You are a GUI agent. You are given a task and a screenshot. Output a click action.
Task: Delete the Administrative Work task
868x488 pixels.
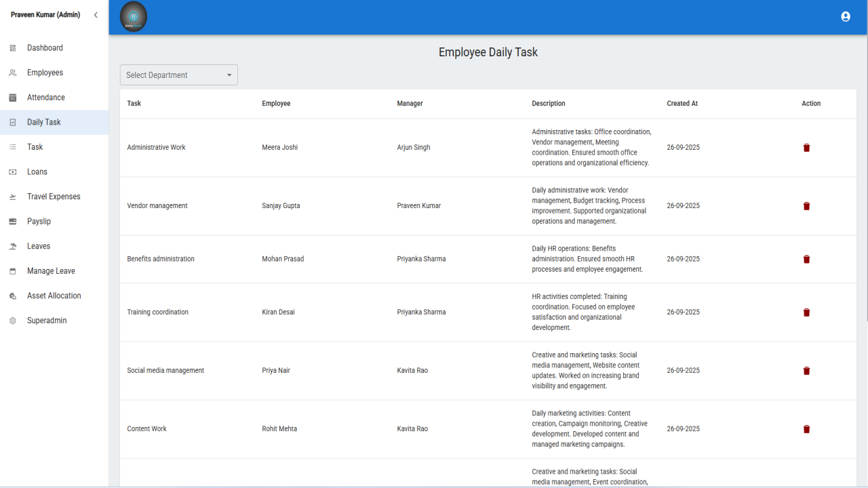click(x=806, y=148)
